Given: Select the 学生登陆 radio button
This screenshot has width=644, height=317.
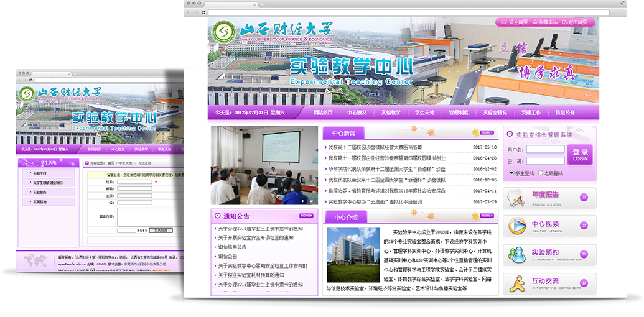Looking at the screenshot, I should coord(512,173).
